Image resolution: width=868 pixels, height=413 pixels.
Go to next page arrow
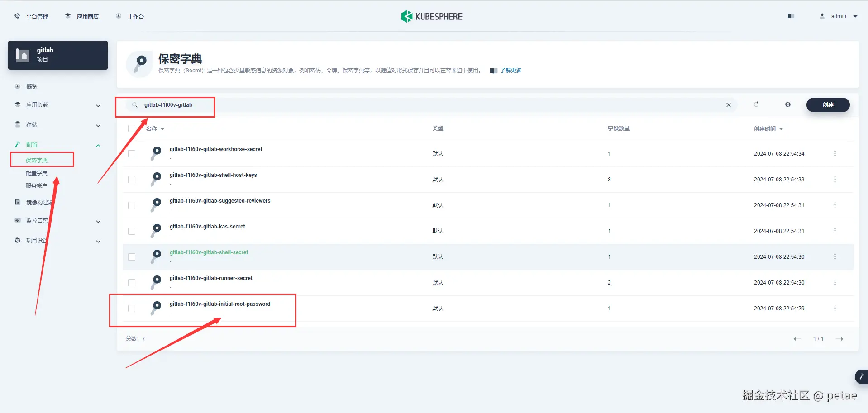click(839, 339)
